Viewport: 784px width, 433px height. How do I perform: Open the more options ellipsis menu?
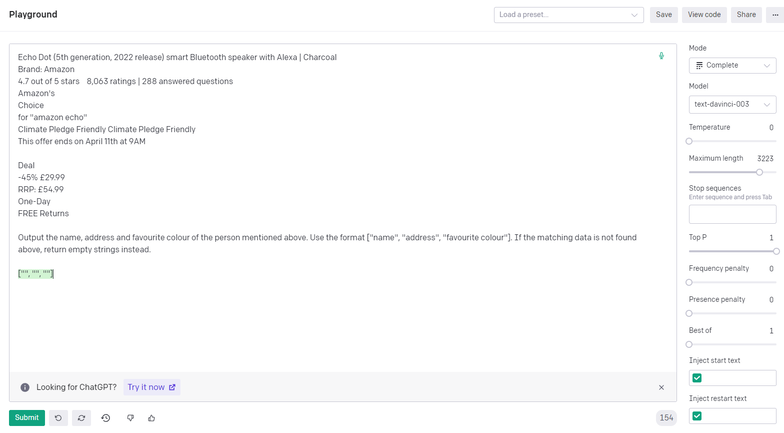775,15
